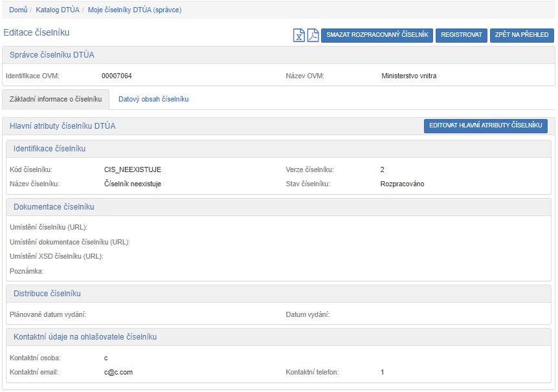The image size is (558, 392).
Task: Click the Plánované datum vydání label
Action: click(48, 314)
